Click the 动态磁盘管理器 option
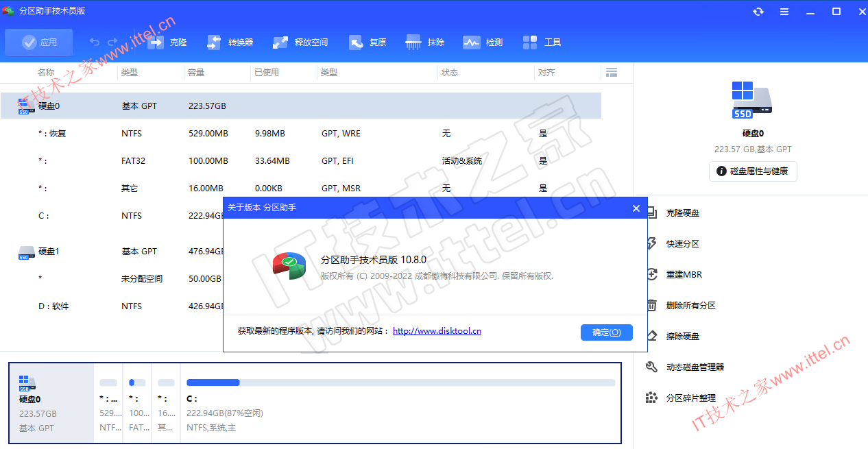 tap(695, 367)
